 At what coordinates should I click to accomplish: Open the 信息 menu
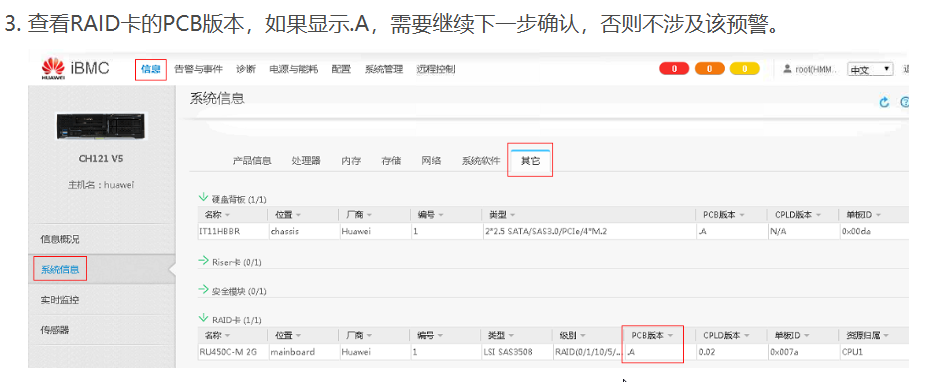click(x=151, y=69)
